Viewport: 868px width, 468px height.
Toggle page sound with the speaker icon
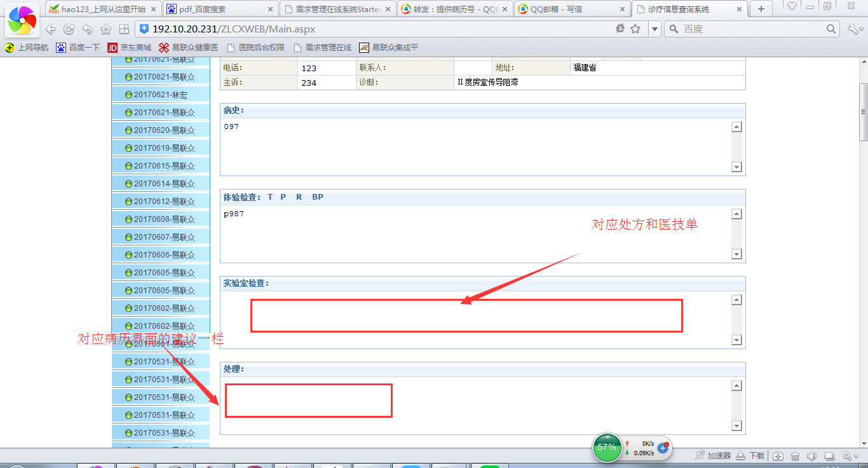coord(812,456)
